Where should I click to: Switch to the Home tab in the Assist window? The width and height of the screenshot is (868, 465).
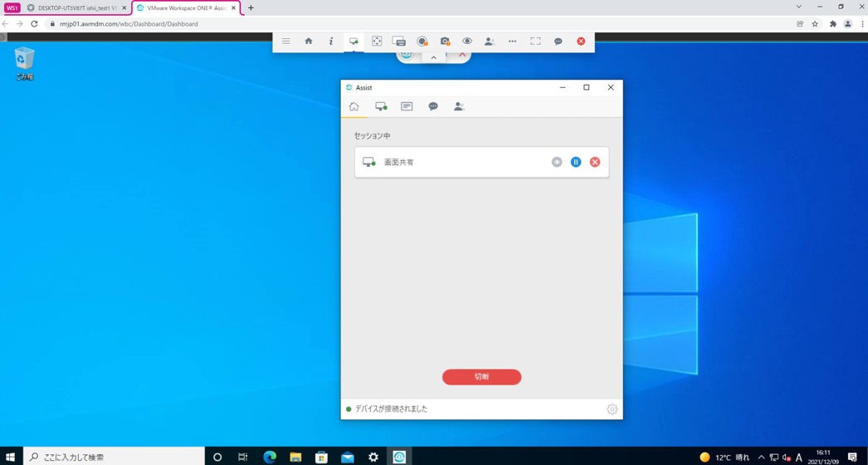point(354,106)
